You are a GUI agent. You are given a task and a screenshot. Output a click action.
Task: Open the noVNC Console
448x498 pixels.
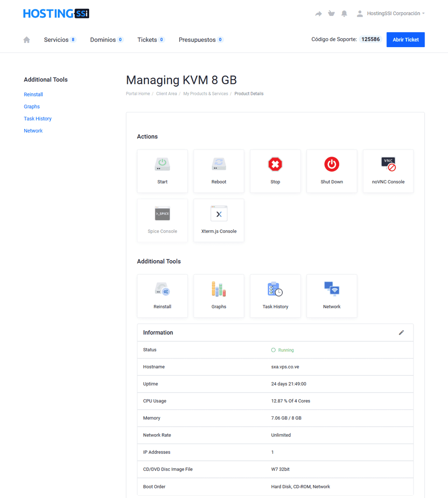point(388,165)
